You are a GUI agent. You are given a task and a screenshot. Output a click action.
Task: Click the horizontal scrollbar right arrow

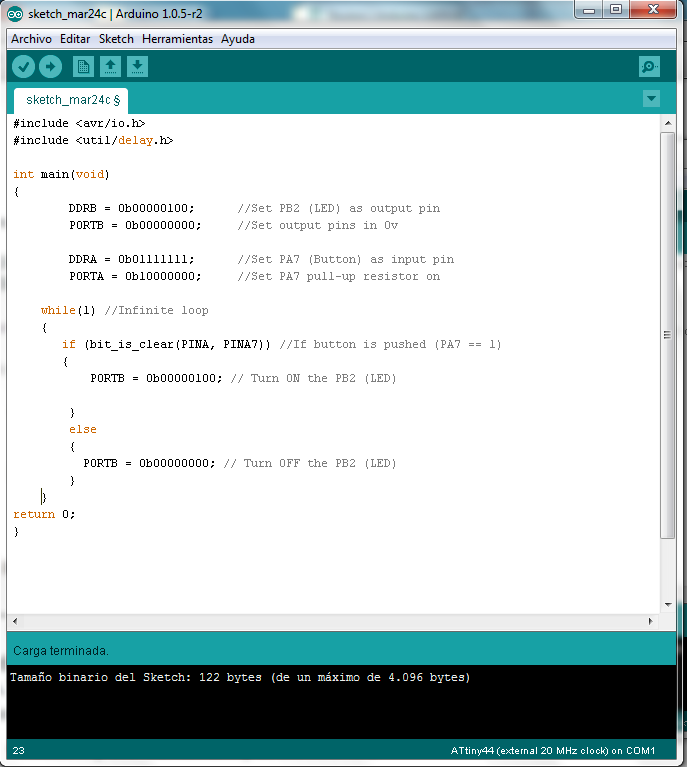point(650,622)
